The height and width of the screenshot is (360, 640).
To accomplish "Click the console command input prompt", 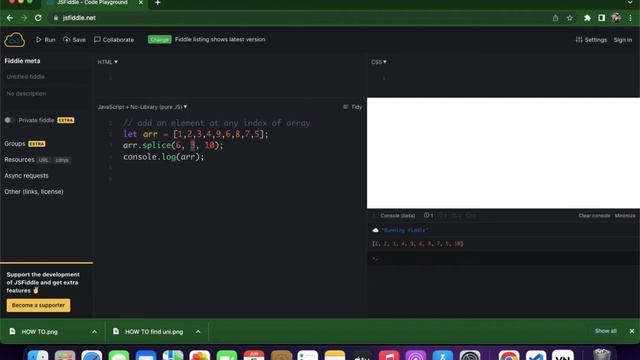I will click(503, 258).
